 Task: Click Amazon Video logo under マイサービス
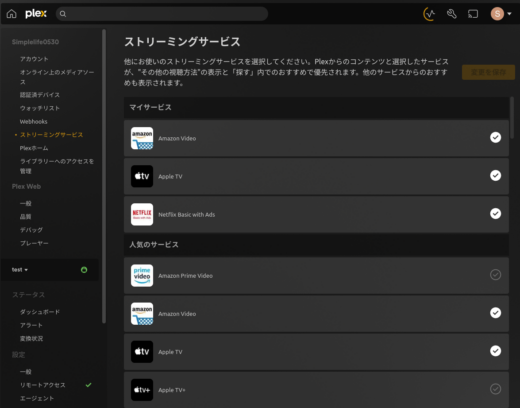pos(142,138)
